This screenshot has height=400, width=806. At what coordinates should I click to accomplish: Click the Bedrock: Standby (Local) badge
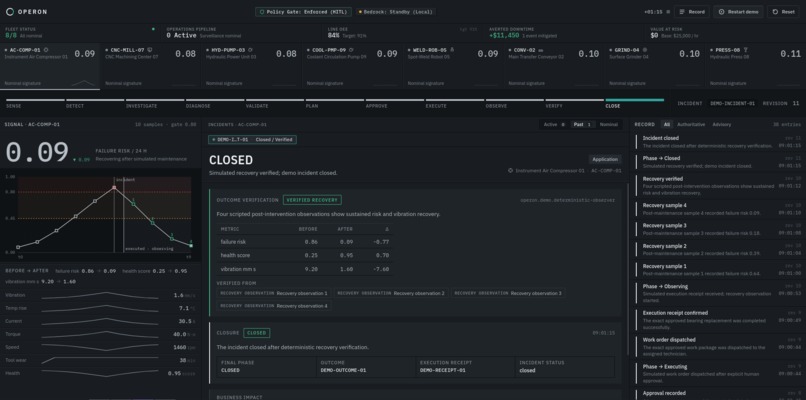395,12
